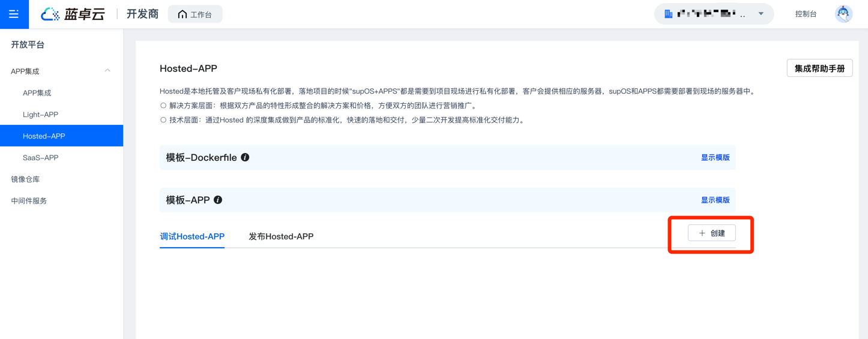Screen dimensions: 868x339
Task: Click 开放平台 sidebar heading
Action: coord(28,45)
